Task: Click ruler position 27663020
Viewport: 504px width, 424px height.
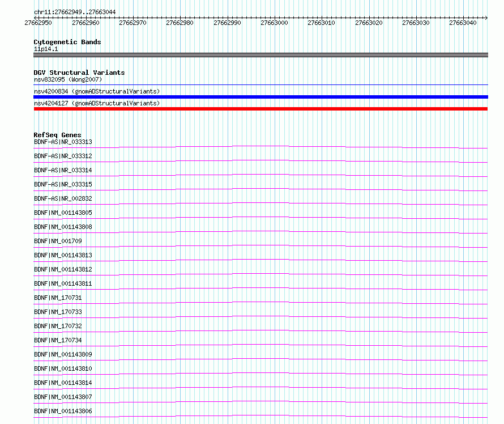Action: coord(369,23)
